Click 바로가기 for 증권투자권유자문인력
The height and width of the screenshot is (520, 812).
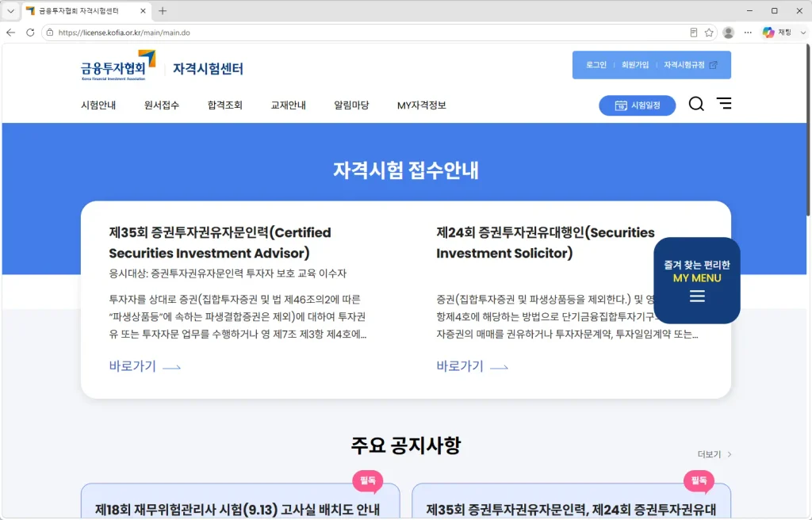point(144,366)
